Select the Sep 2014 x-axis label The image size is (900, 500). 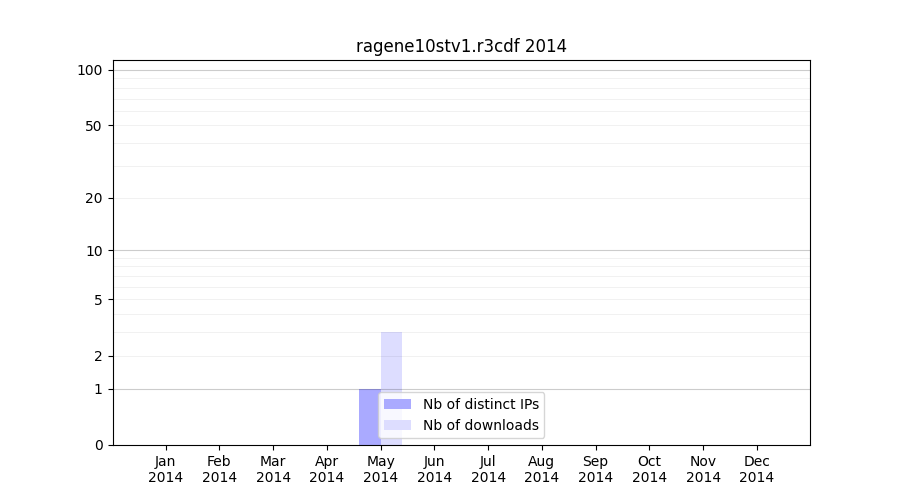click(595, 469)
